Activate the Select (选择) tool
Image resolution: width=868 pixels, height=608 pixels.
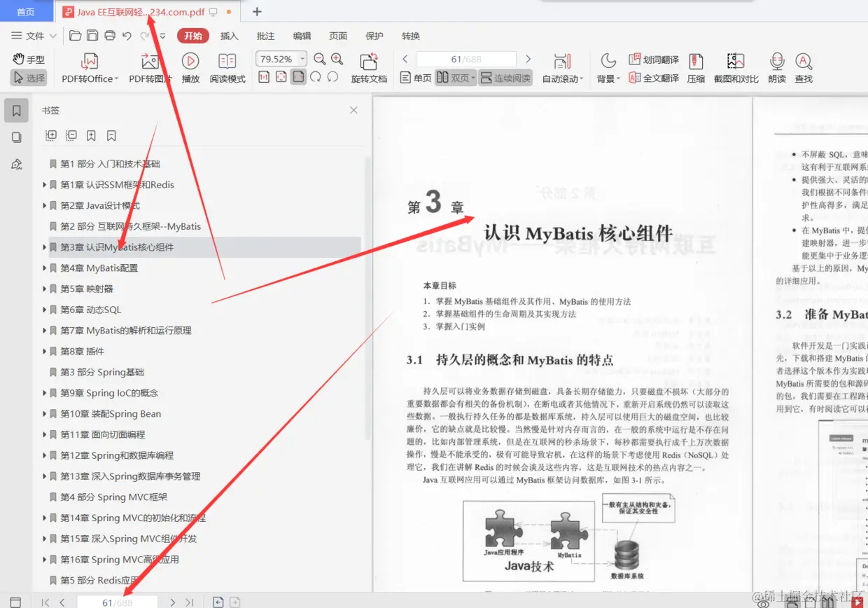pos(29,78)
